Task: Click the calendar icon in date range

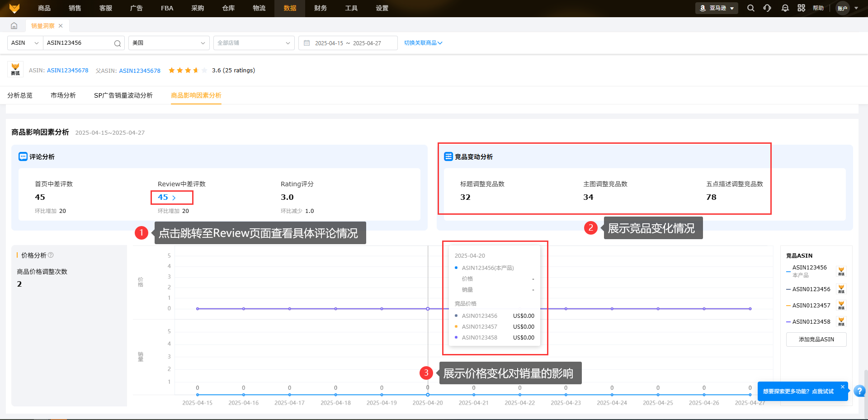Action: pyautogui.click(x=307, y=43)
